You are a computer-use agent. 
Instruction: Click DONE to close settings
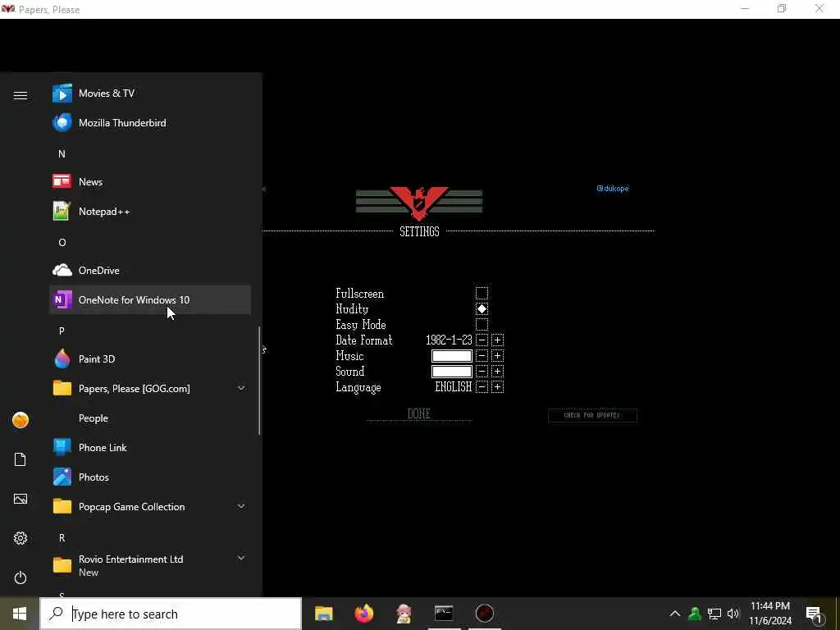coord(419,413)
